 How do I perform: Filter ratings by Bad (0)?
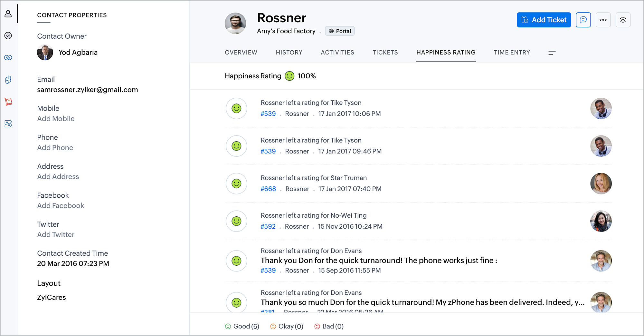pyautogui.click(x=329, y=326)
